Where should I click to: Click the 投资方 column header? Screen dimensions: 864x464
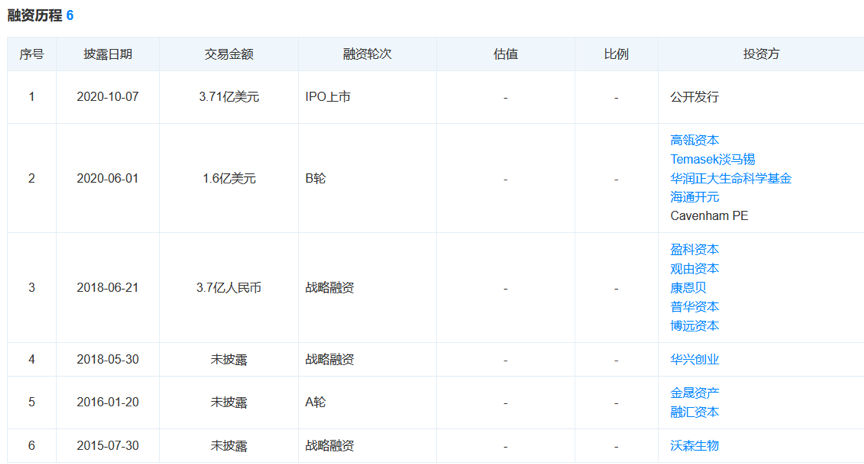coord(761,54)
